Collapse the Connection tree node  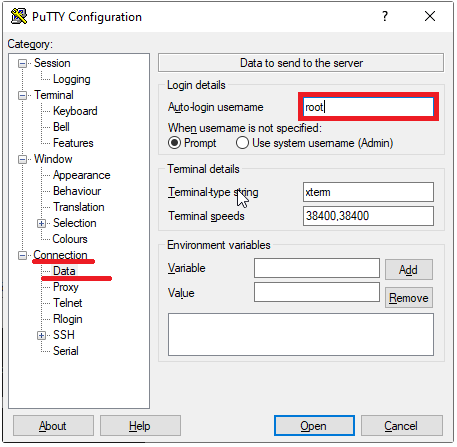(x=22, y=255)
